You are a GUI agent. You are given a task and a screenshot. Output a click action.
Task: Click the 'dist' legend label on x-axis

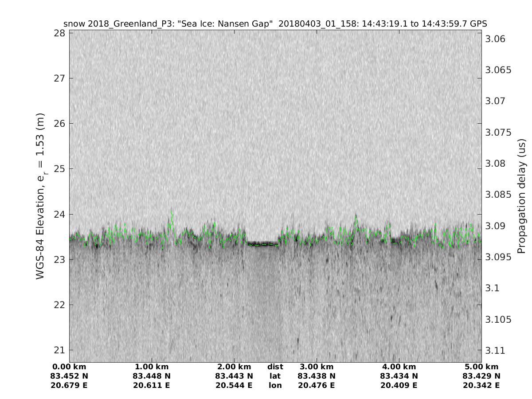[275, 367]
